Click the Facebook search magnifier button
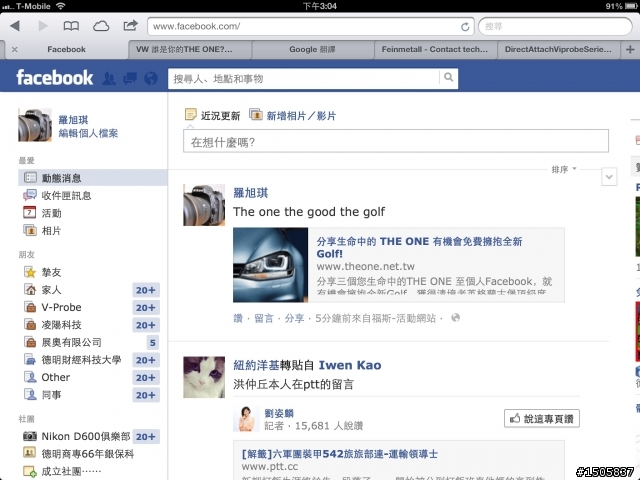The height and width of the screenshot is (480, 640). coord(449,77)
